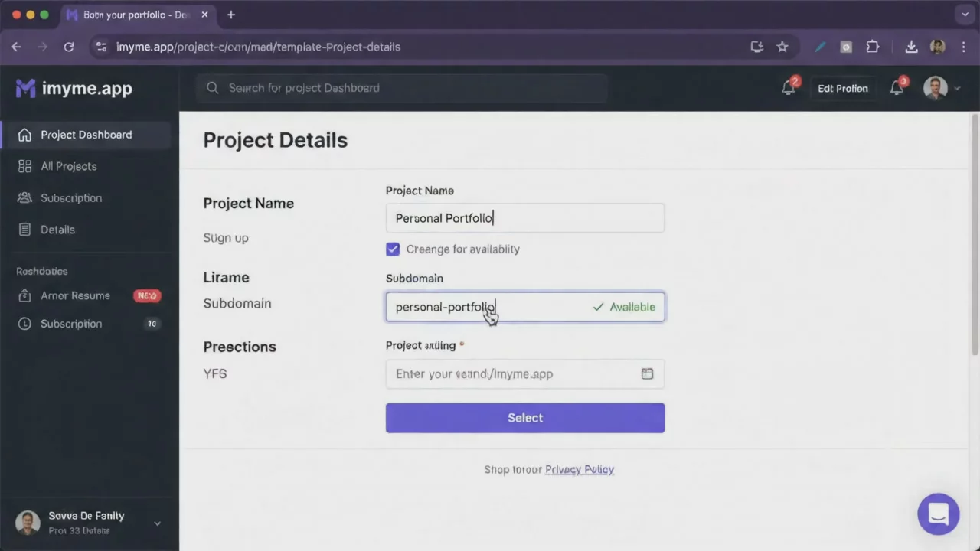Viewport: 980px width, 551px height.
Task: Open a new browser tab
Action: click(x=231, y=15)
